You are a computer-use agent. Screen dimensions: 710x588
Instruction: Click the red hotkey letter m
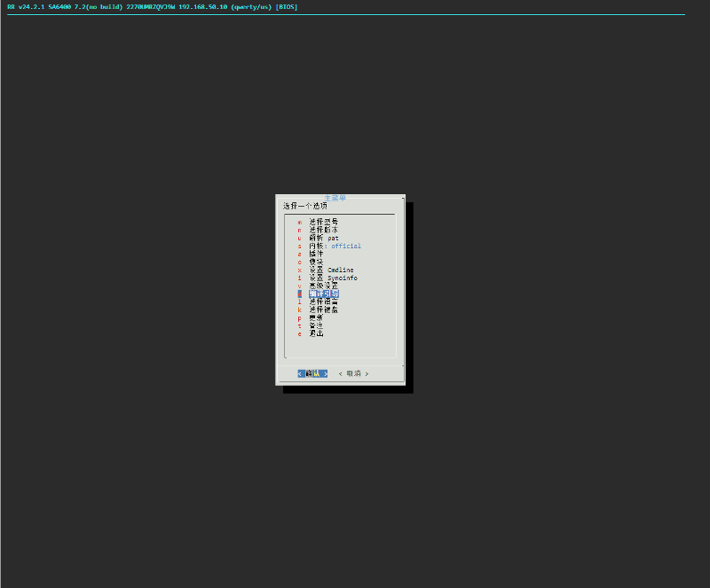pos(300,222)
